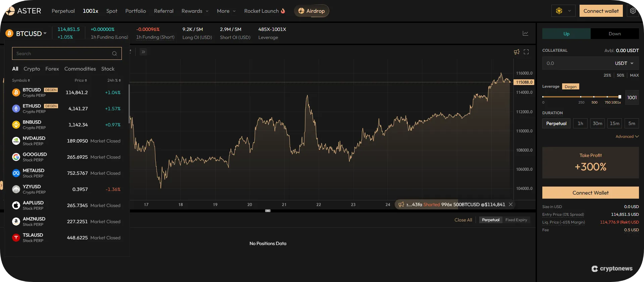Click the double-chevron expand icon

143,52
